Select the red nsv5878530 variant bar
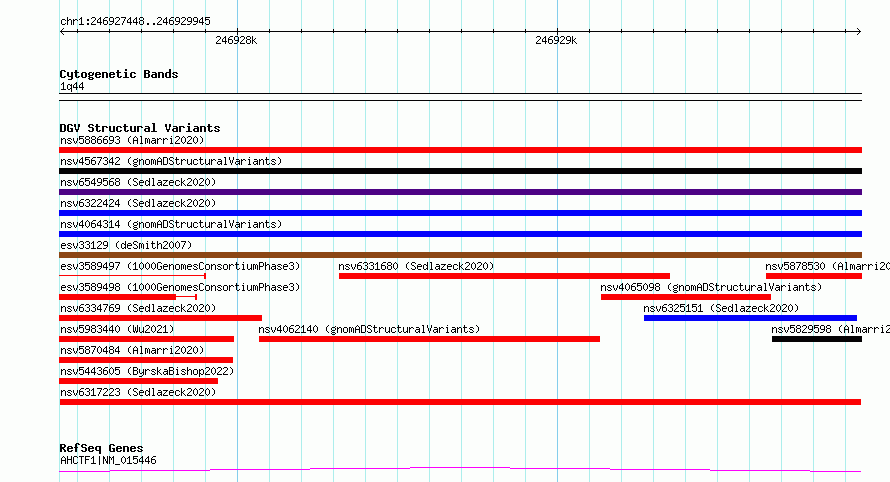This screenshot has width=890, height=482. 814,276
